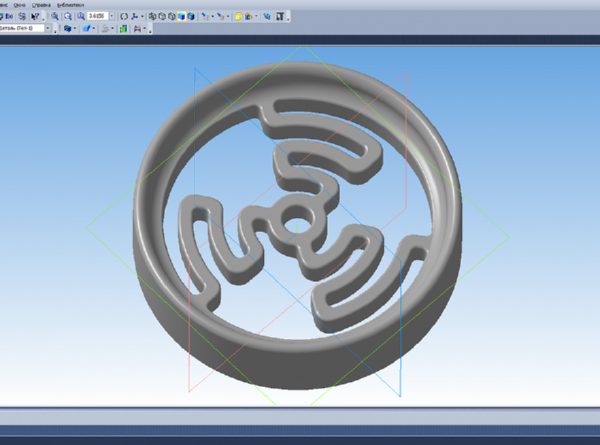
Task: Click the yellow document icon in toolbar
Action: 238,16
